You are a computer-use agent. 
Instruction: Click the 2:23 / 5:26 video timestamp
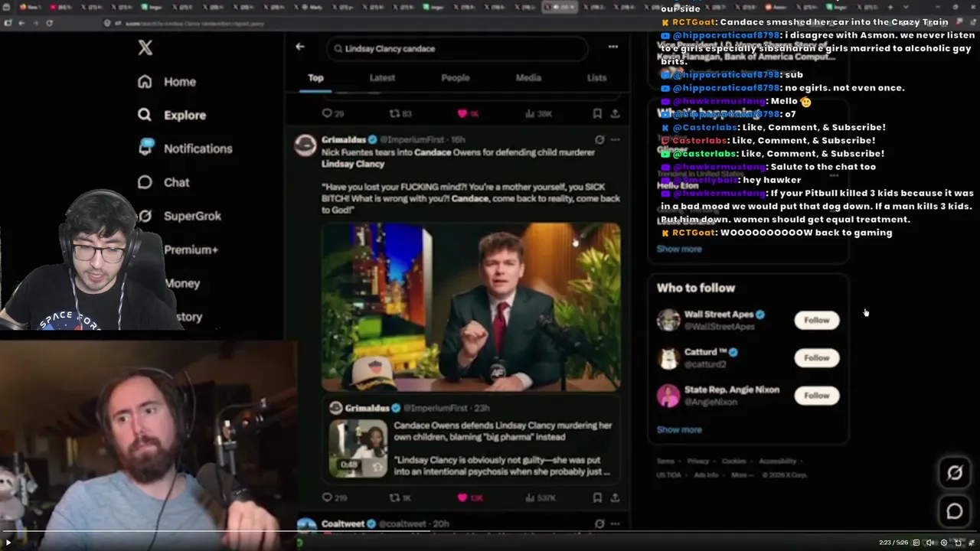(895, 543)
